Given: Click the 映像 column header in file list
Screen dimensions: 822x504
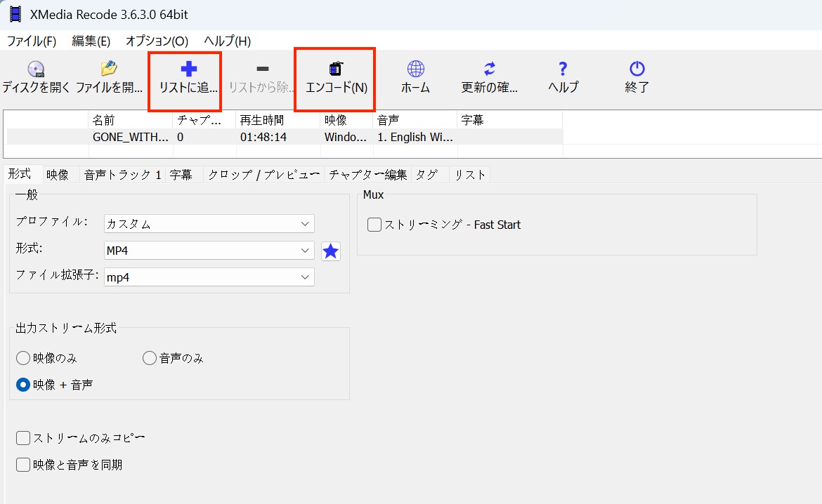Looking at the screenshot, I should pyautogui.click(x=346, y=120).
